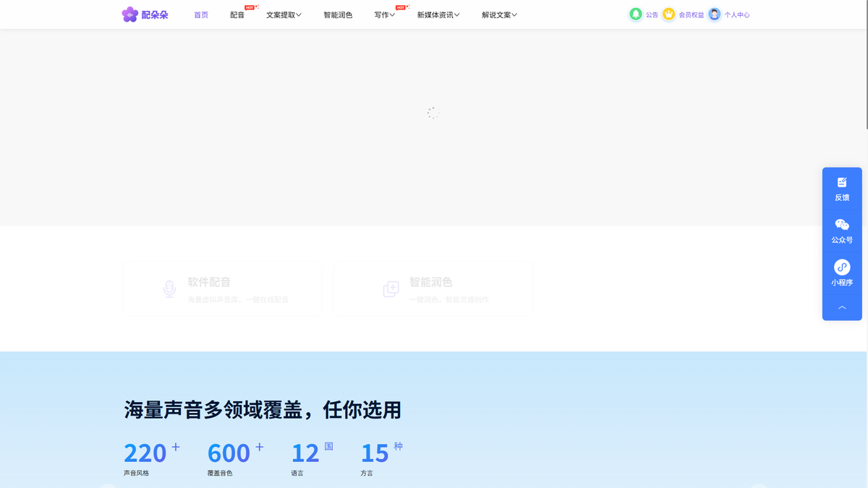868x488 pixels.
Task: Open the 软件配音 card title
Action: (x=209, y=282)
